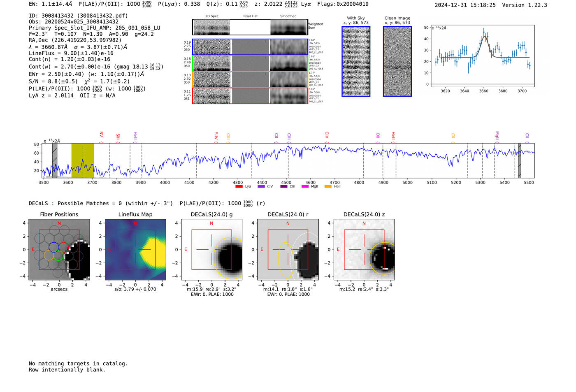The image size is (576, 392).
Task: Click the green-bordered 2D spec thumbnail
Action: 211,63
